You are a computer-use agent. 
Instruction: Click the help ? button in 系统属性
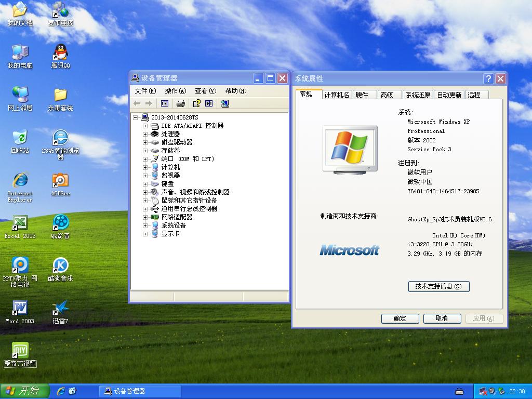point(488,79)
